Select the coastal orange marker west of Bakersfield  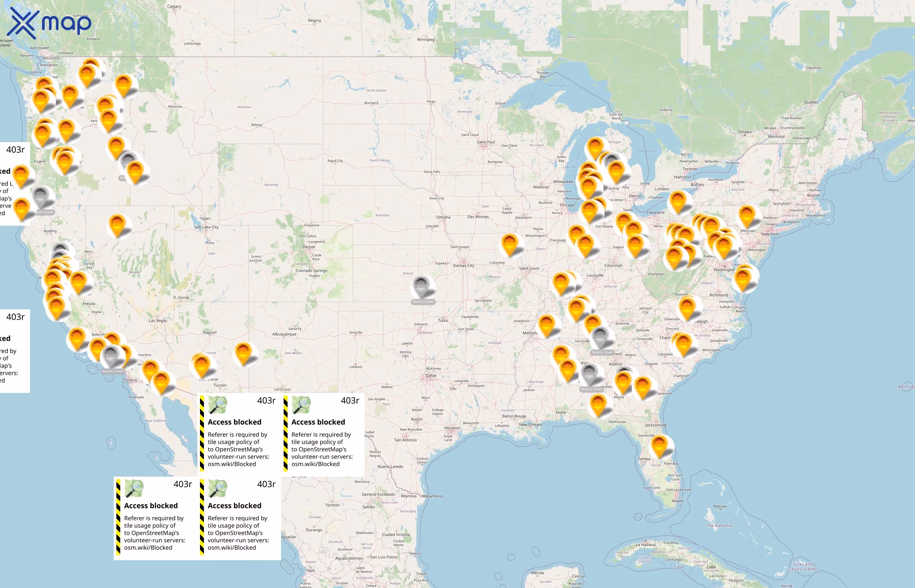(x=77, y=339)
